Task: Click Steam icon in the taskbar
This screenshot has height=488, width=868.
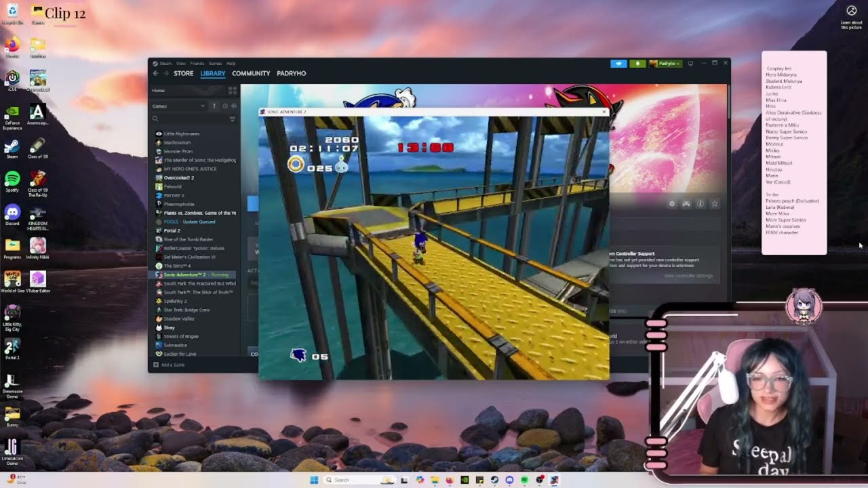Action: click(x=494, y=480)
